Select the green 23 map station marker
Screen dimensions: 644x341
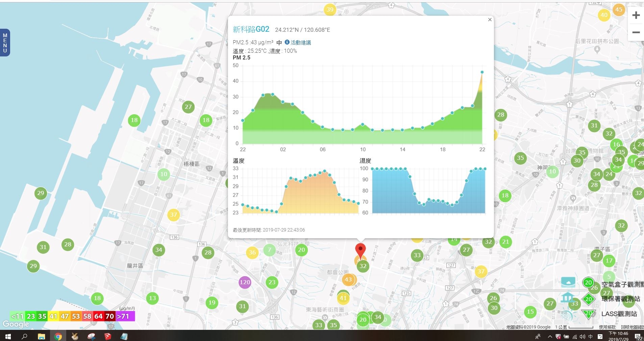[272, 282]
